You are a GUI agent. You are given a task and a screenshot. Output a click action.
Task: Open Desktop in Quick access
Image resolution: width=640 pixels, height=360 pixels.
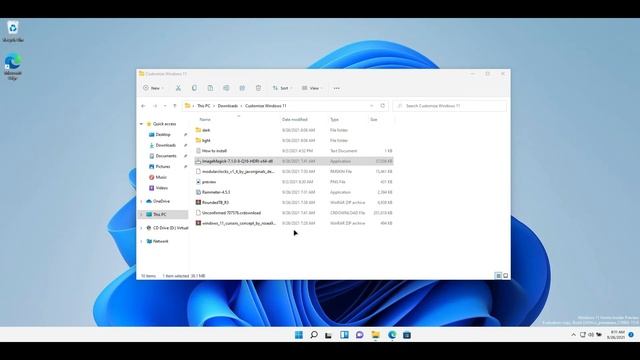(x=163, y=135)
